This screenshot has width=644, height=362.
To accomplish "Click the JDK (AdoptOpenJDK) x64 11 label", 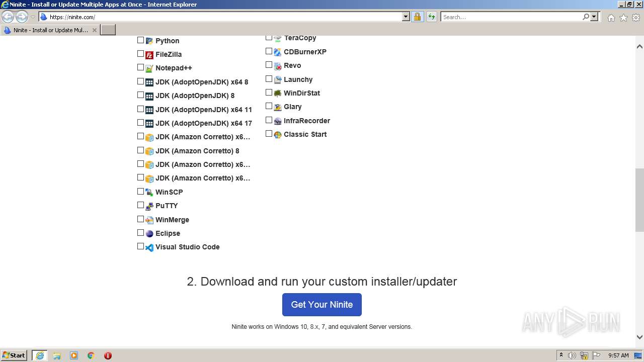I will (204, 110).
